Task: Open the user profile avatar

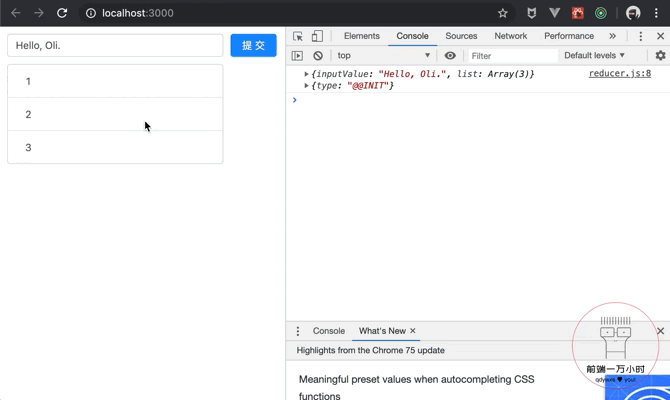Action: tap(633, 13)
